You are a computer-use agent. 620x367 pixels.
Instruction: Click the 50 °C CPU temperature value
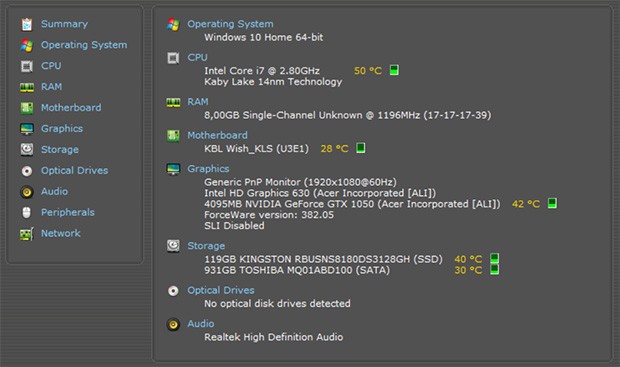pos(368,71)
